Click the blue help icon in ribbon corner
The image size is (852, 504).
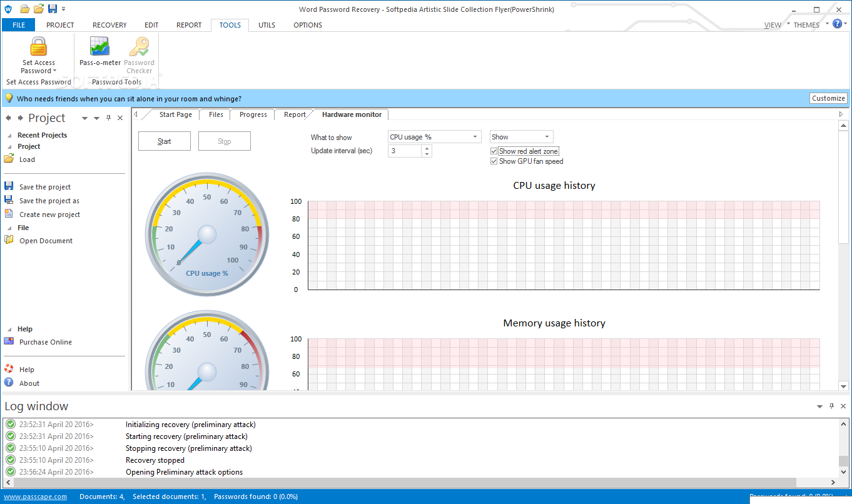tap(838, 24)
